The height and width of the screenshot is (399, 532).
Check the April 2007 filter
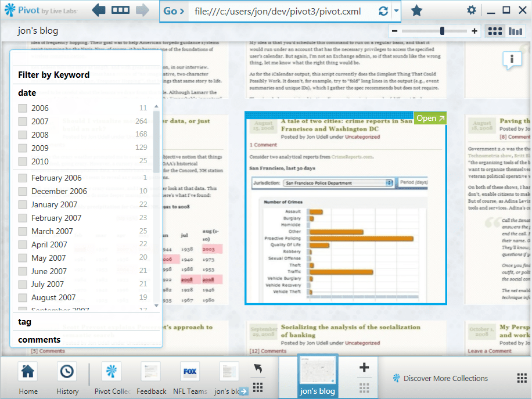tap(23, 245)
